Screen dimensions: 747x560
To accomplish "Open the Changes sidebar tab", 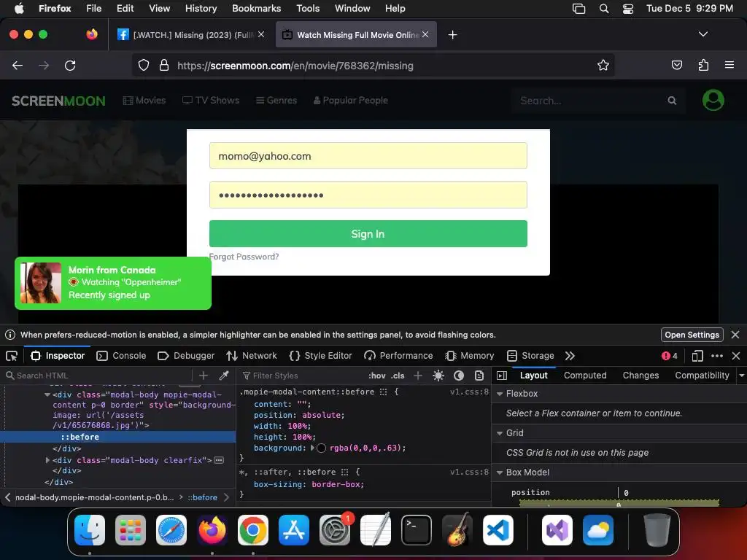I will click(x=640, y=376).
